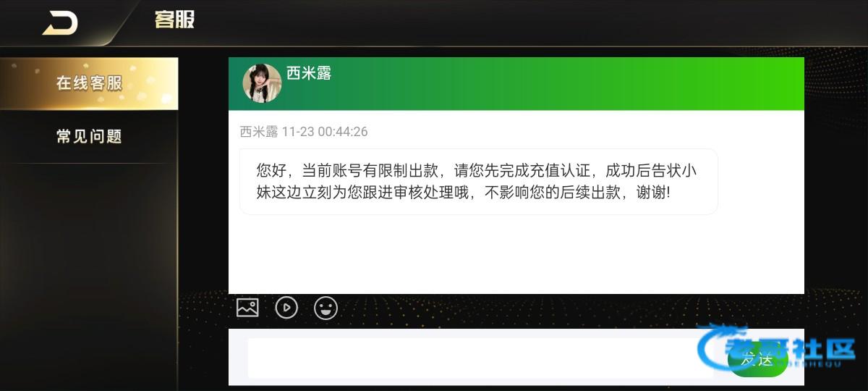Open the image attachment picker icon

(247, 308)
